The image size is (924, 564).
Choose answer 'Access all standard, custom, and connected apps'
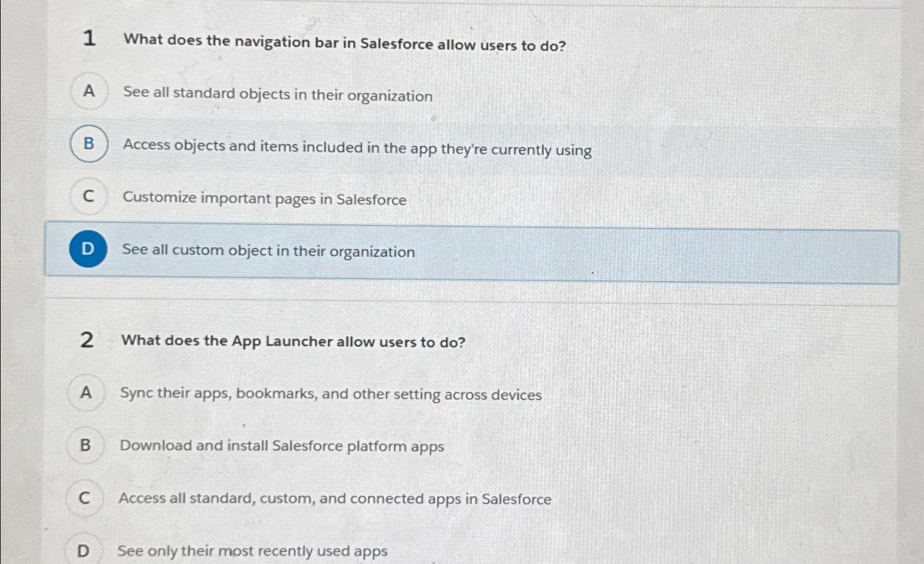point(336,499)
